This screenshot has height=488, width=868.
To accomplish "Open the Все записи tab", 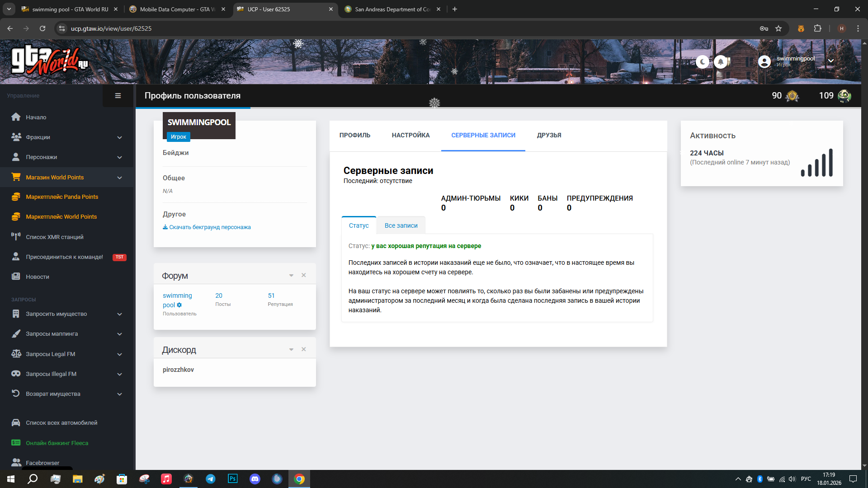I will pos(401,225).
